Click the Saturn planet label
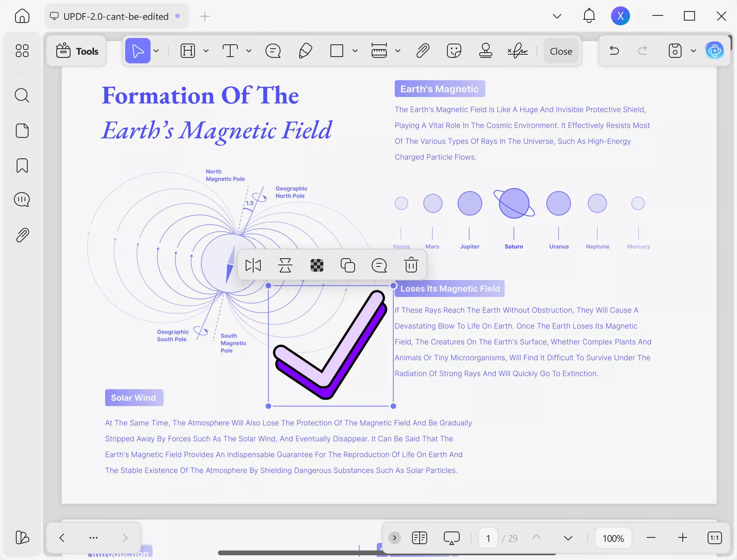The image size is (737, 560). pyautogui.click(x=514, y=246)
